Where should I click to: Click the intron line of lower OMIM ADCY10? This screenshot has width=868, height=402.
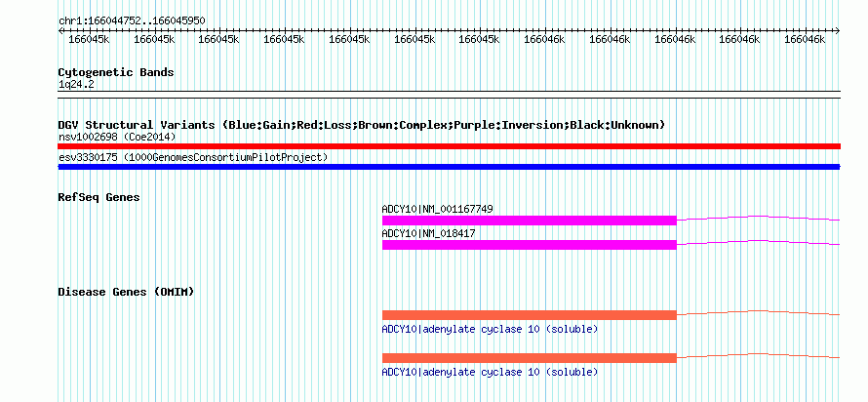tap(759, 355)
